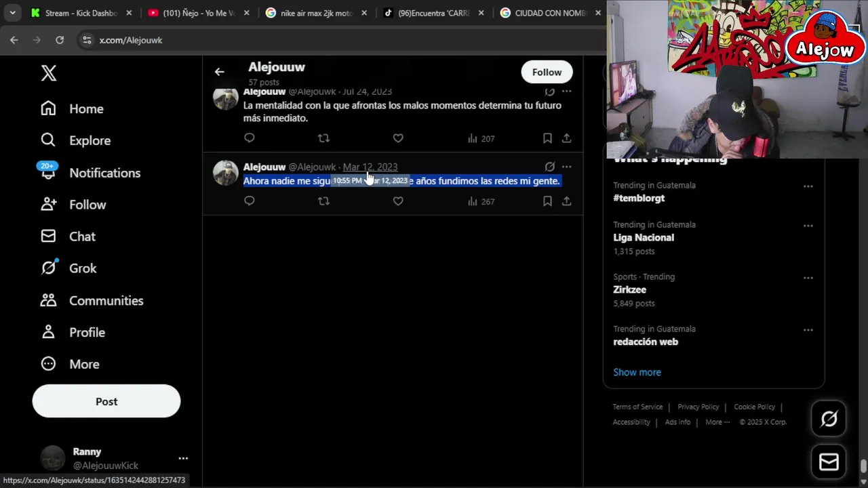
Task: Open the Mar 12, 2023 date link
Action: 370,167
